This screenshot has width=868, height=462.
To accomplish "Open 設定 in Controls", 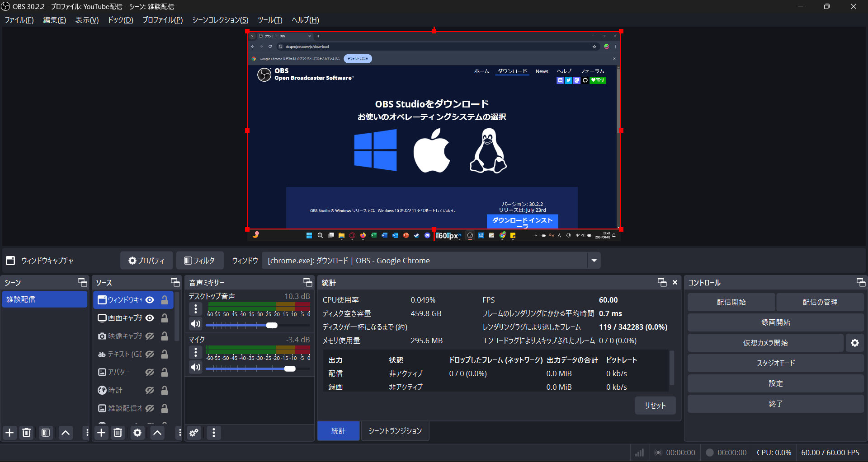I will [776, 383].
